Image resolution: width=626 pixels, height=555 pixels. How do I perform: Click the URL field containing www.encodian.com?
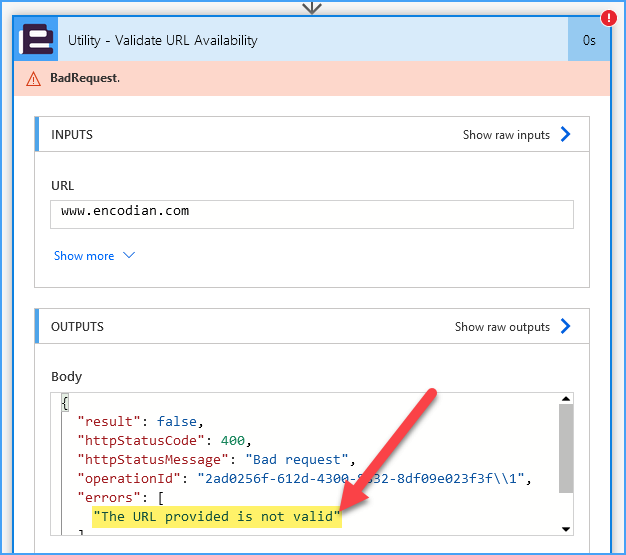[311, 213]
